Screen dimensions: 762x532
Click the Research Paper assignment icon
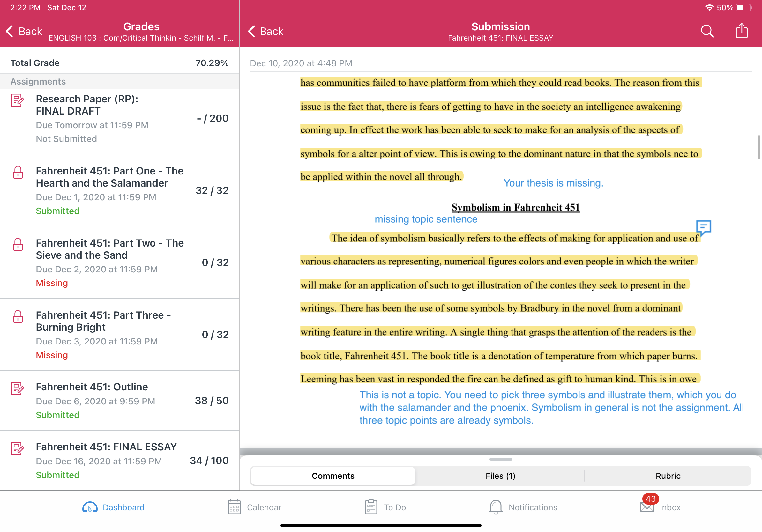[x=18, y=100]
